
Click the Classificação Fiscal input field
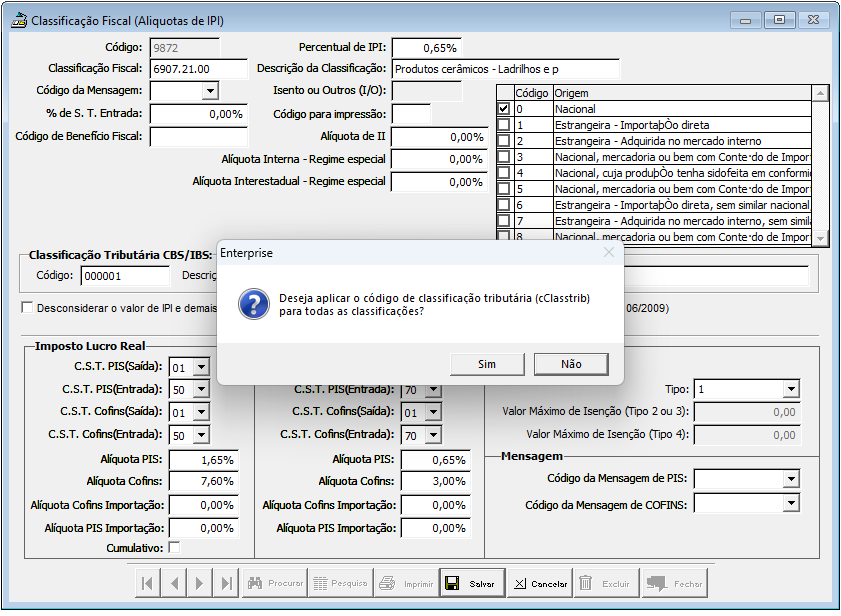pos(198,69)
